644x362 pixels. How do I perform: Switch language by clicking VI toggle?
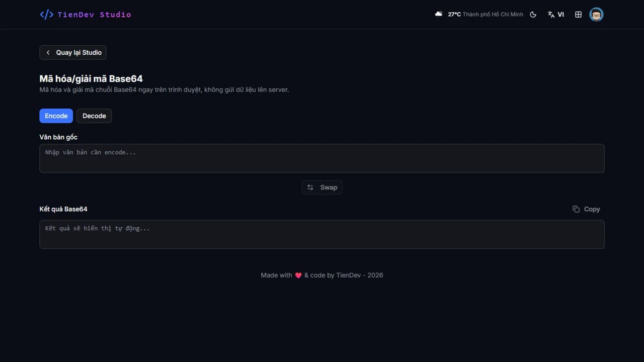pos(560,14)
